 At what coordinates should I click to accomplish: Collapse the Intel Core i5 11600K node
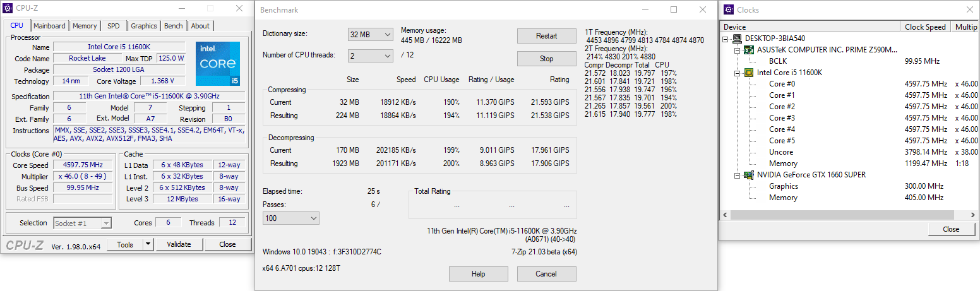click(x=738, y=73)
